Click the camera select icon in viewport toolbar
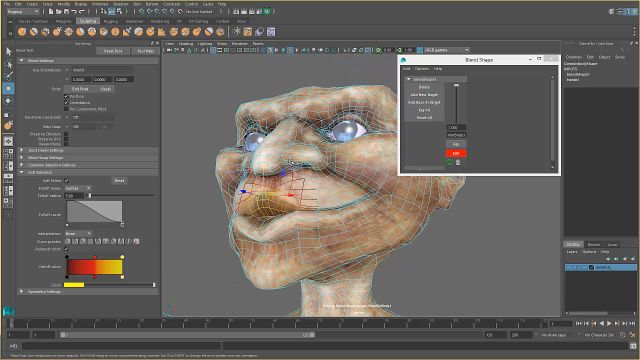Screen dimensions: 640x360 pos(169,50)
